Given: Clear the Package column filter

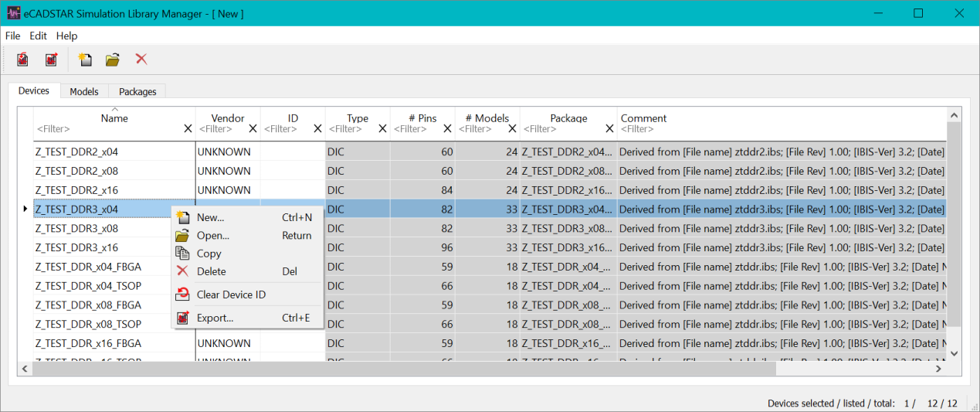Looking at the screenshot, I should click(609, 129).
